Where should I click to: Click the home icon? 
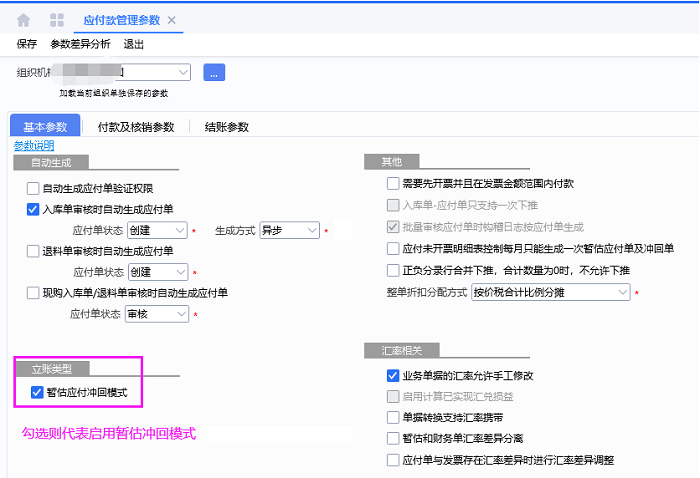[24, 20]
